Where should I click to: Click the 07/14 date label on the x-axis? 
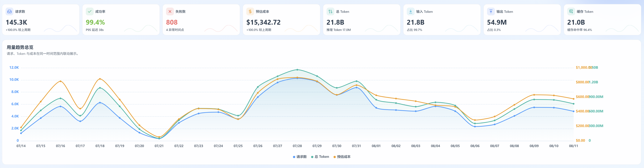pyautogui.click(x=21, y=146)
